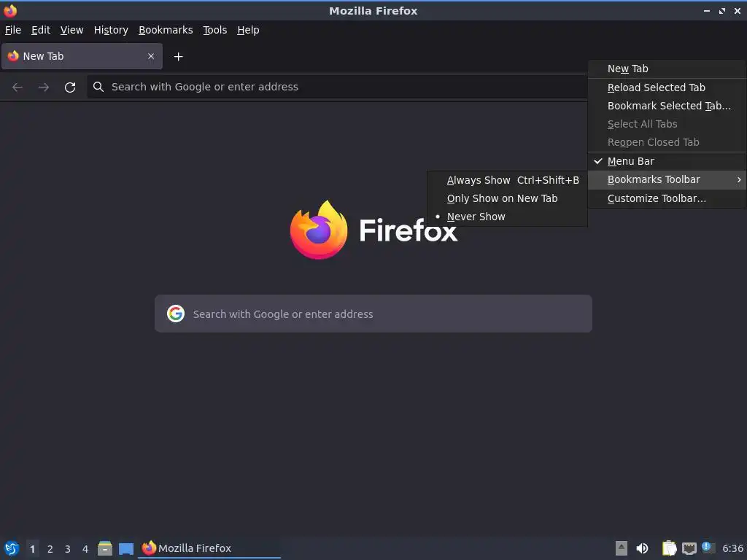The image size is (747, 560).
Task: Click the removable media tray icon
Action: click(622, 548)
